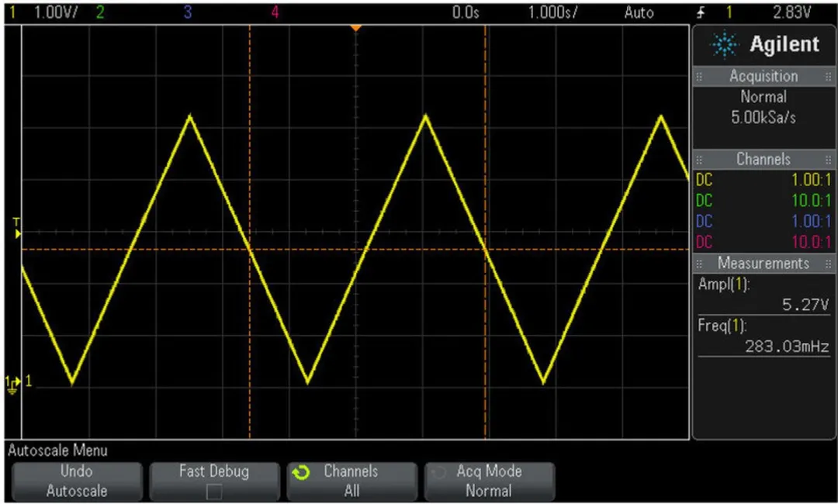Open the Acq Mode Normal softkey
The width and height of the screenshot is (838, 504).
tap(489, 481)
